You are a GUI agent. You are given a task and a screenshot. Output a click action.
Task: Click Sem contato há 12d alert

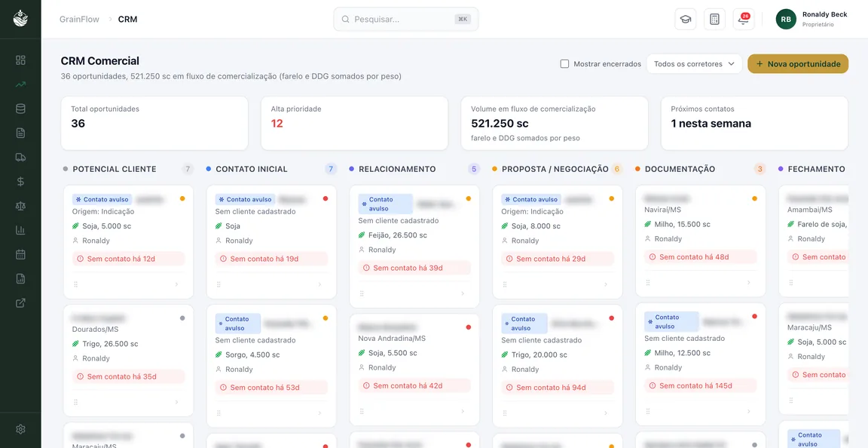(x=128, y=259)
